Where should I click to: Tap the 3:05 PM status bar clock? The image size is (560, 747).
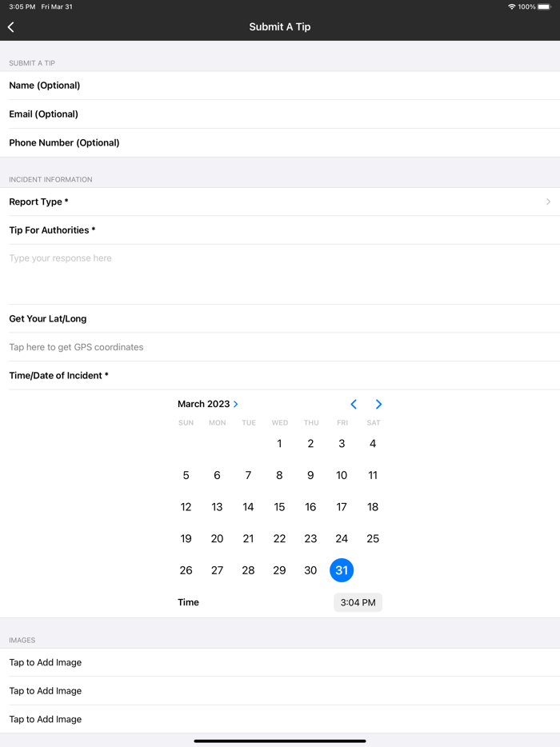tap(22, 6)
